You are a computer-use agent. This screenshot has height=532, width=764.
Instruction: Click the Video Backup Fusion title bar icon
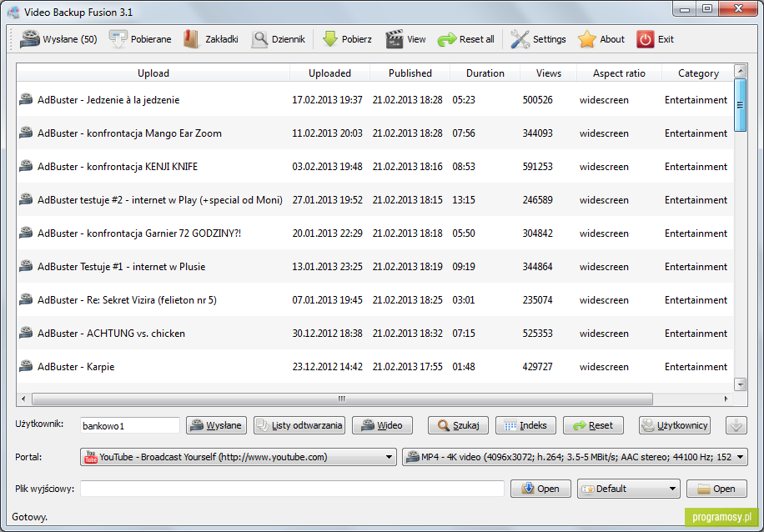point(13,13)
